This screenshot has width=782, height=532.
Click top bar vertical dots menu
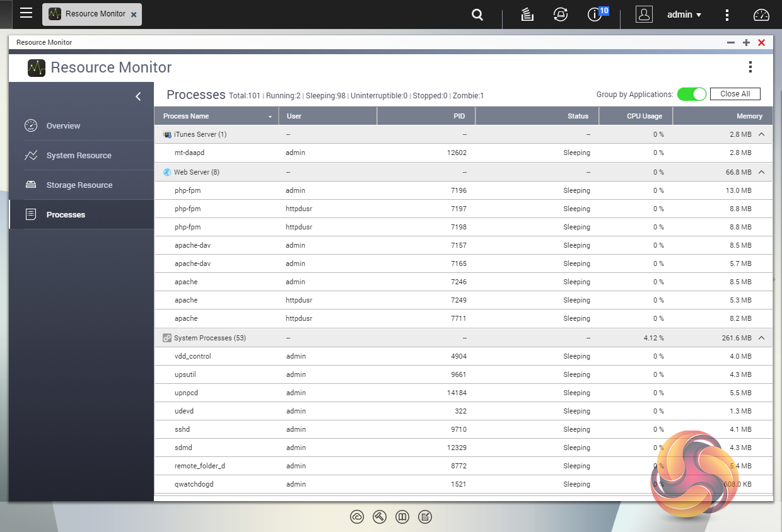point(727,14)
